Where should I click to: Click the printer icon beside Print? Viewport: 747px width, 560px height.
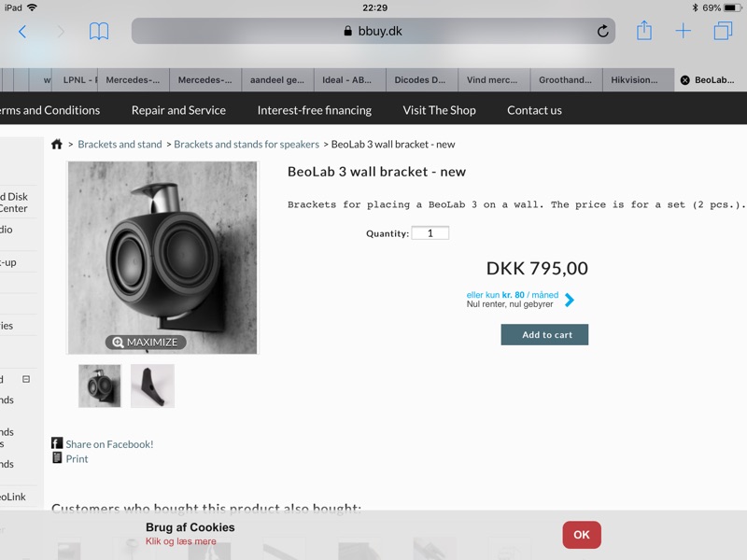click(57, 458)
